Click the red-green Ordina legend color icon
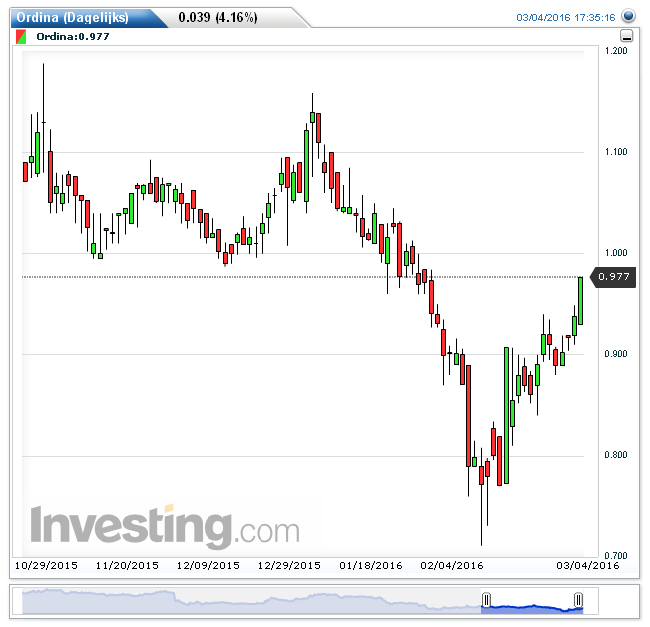The height and width of the screenshot is (627, 650). coord(21,36)
